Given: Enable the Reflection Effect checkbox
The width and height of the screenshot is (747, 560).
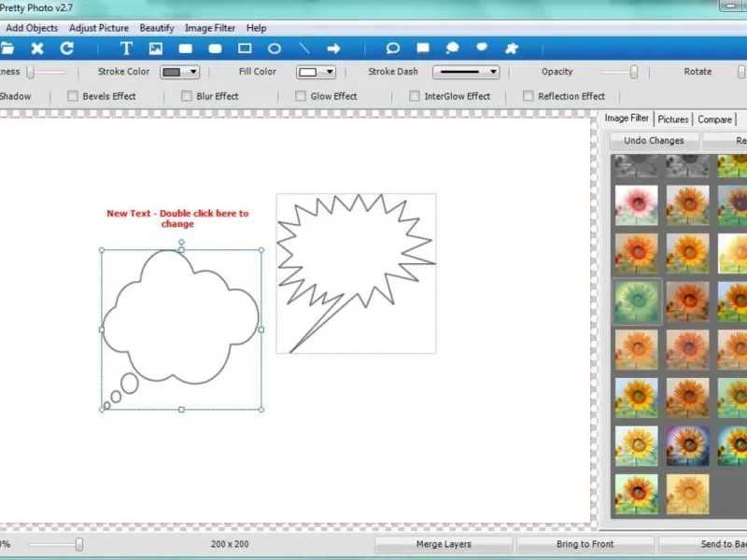Looking at the screenshot, I should (x=528, y=96).
